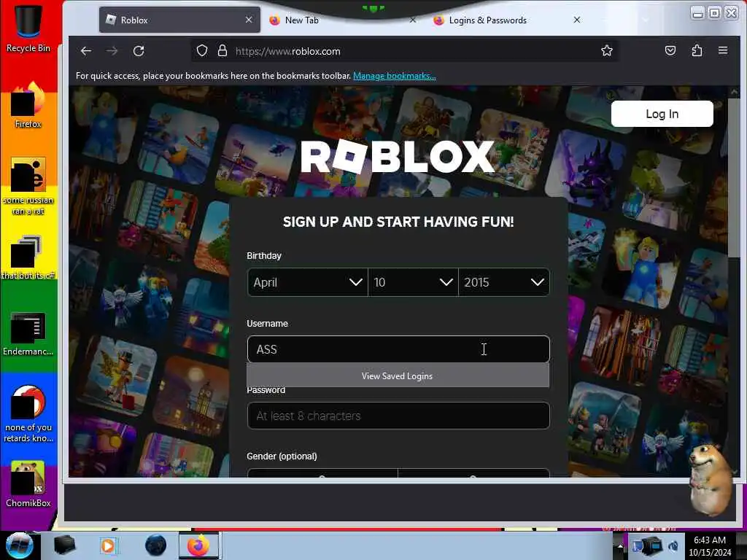This screenshot has height=560, width=747.
Task: Click the Log In button
Action: [x=662, y=114]
